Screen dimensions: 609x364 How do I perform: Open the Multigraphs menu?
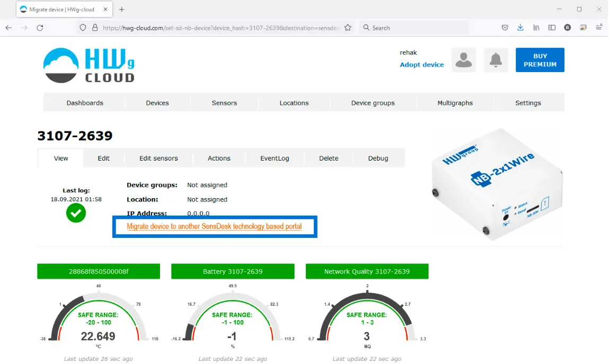tap(455, 103)
